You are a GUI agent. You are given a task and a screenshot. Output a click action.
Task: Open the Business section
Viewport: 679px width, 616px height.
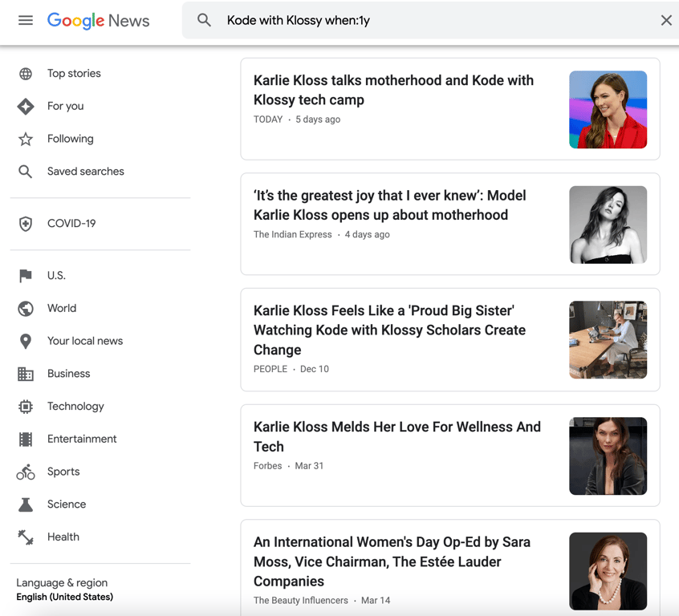(x=68, y=373)
